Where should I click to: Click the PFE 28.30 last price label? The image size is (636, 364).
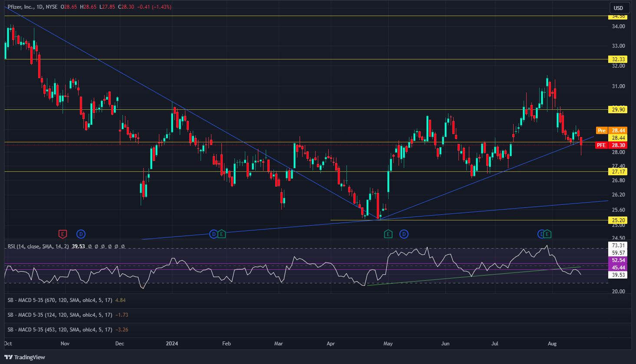tap(611, 145)
